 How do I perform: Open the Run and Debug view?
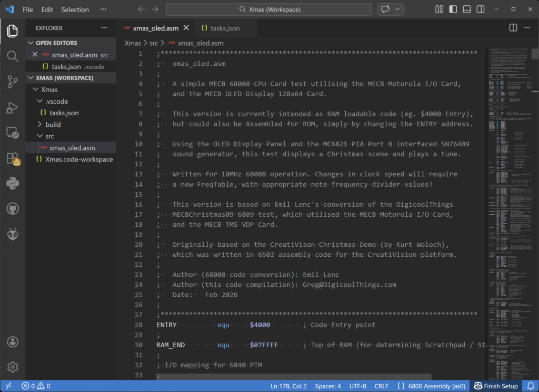coord(13,107)
